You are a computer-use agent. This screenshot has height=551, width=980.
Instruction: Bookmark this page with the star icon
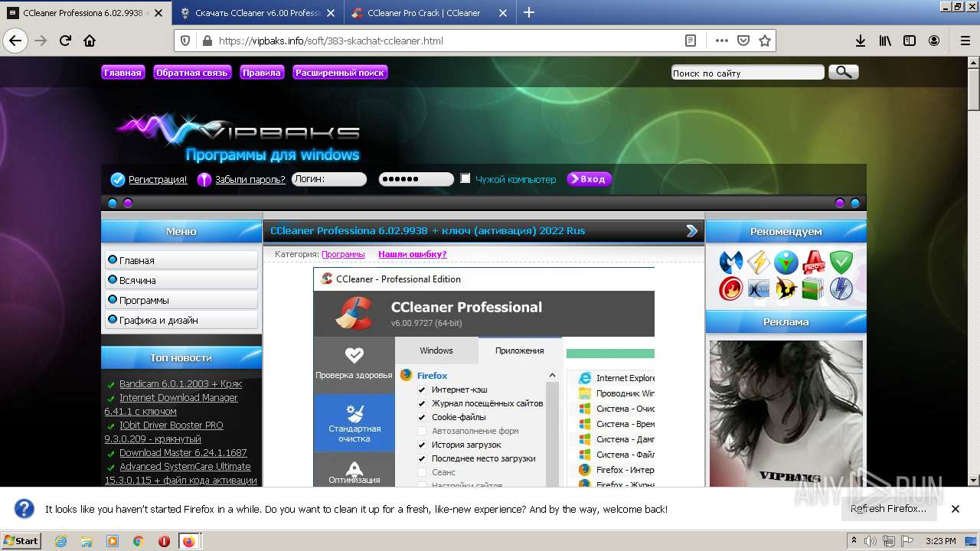tap(764, 41)
